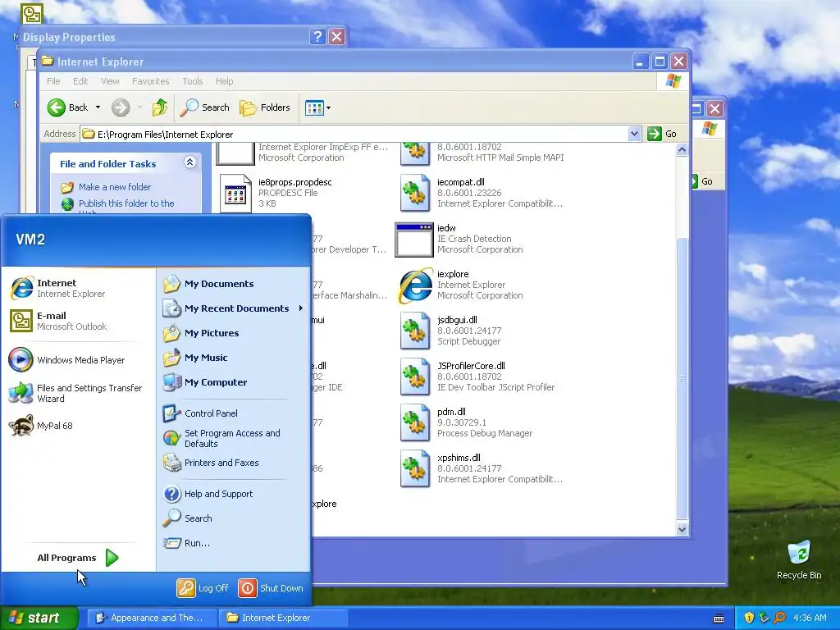Click scrollbar up arrow in file list
Image resolution: width=840 pixels, height=630 pixels.
coord(682,150)
